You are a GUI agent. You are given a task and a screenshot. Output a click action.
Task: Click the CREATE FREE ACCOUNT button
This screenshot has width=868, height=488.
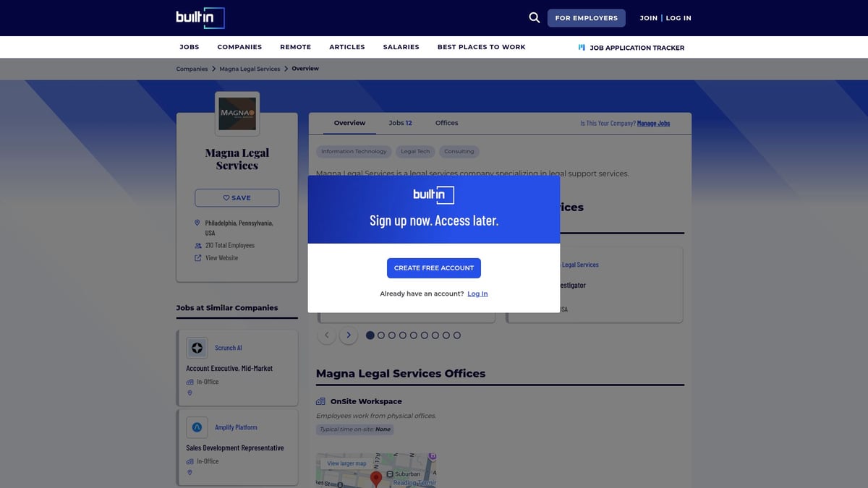point(433,267)
